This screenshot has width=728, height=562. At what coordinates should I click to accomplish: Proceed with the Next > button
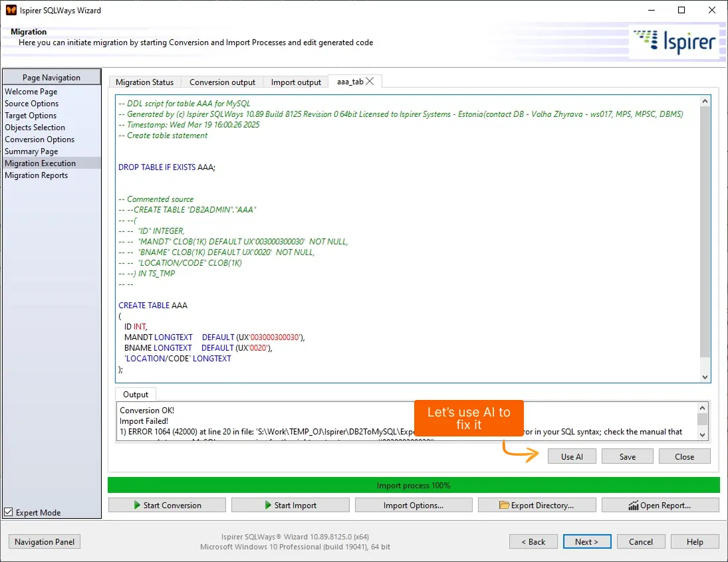[x=587, y=541]
